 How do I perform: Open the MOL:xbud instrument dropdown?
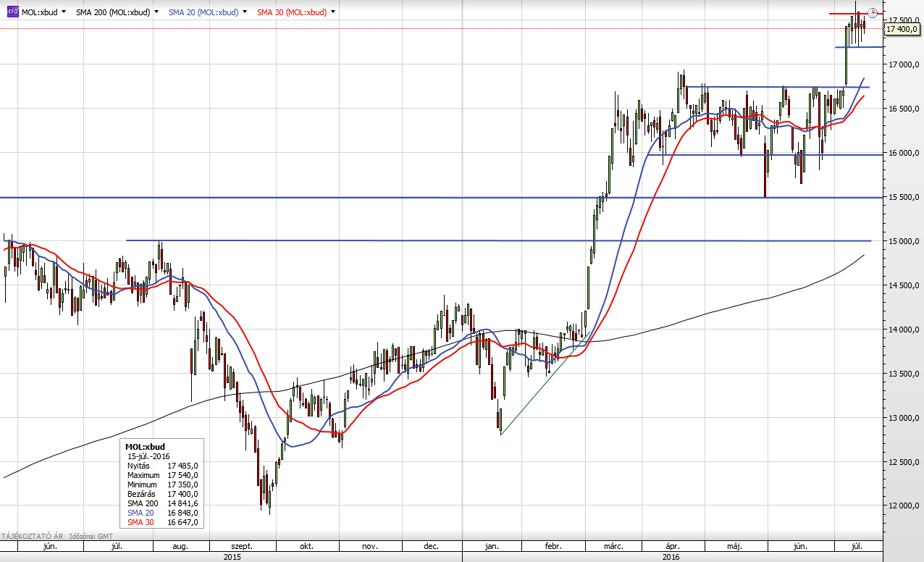(x=64, y=12)
